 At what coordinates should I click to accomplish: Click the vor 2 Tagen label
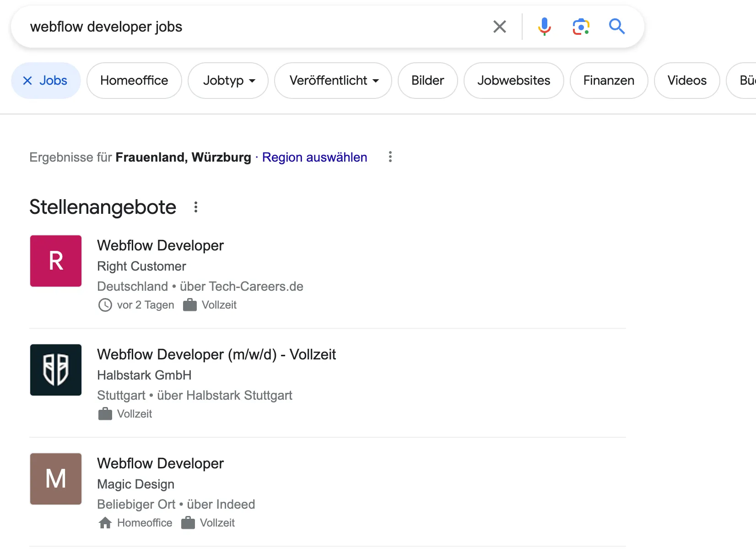[146, 305]
